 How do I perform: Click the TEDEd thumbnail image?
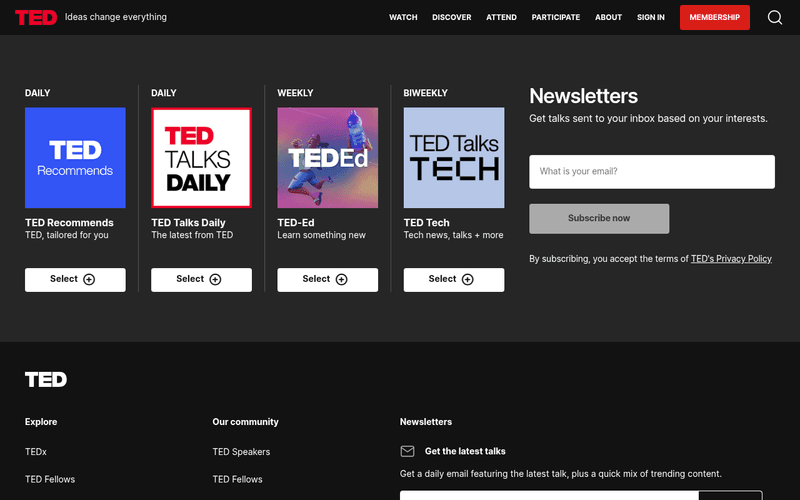coord(328,158)
